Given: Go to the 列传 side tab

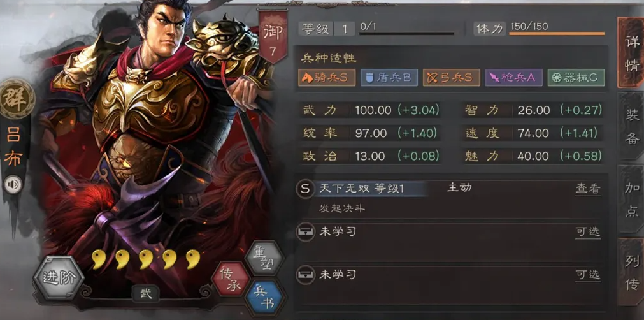Looking at the screenshot, I should pos(632,272).
